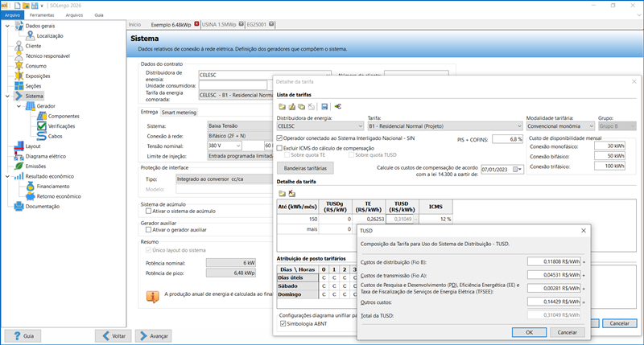
Task: Open the Modalidade tarifária dropdown
Action: (591, 126)
